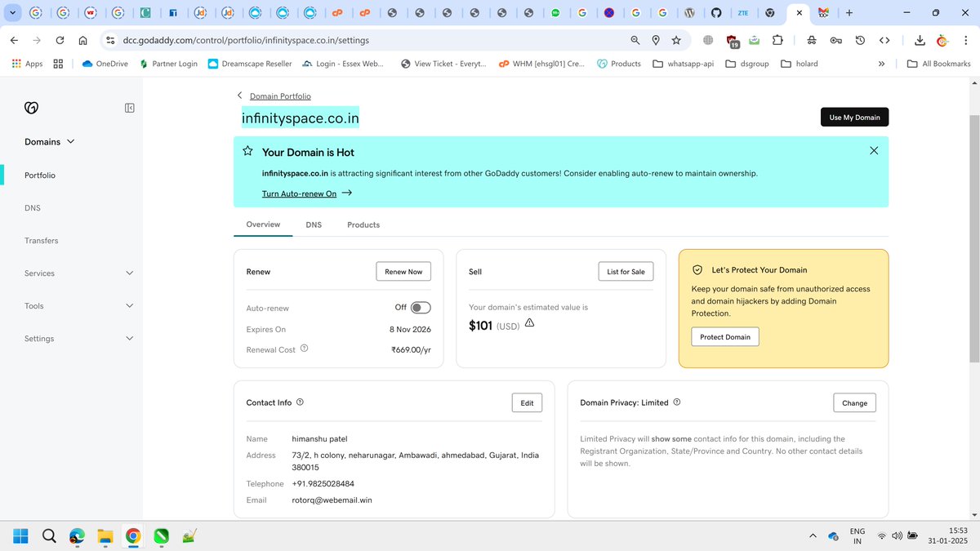Viewport: 980px width, 551px height.
Task: Collapse the left sidebar panel
Action: (x=129, y=108)
